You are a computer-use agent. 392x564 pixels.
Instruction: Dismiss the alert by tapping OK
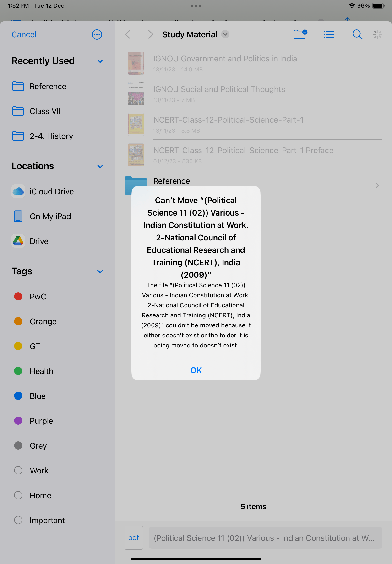(196, 370)
